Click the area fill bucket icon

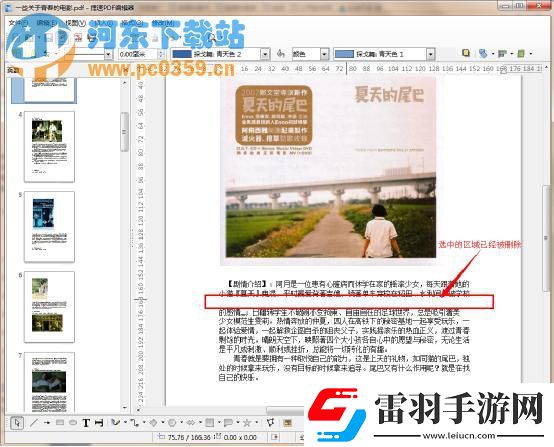coord(281,54)
